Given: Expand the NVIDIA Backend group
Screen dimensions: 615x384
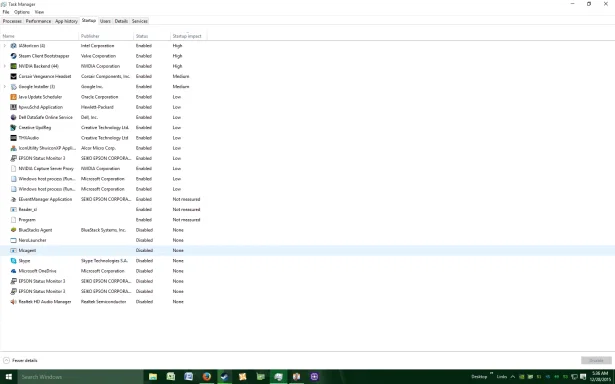Looking at the screenshot, I should point(5,66).
